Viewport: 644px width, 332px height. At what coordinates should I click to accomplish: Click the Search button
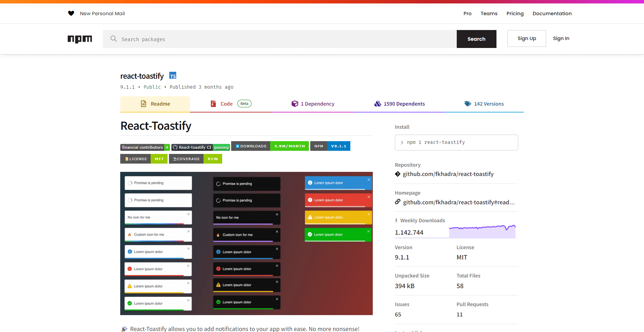[476, 39]
